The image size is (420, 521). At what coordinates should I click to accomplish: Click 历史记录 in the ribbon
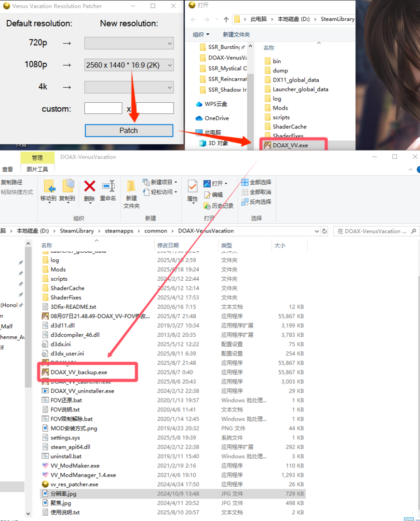(x=218, y=206)
